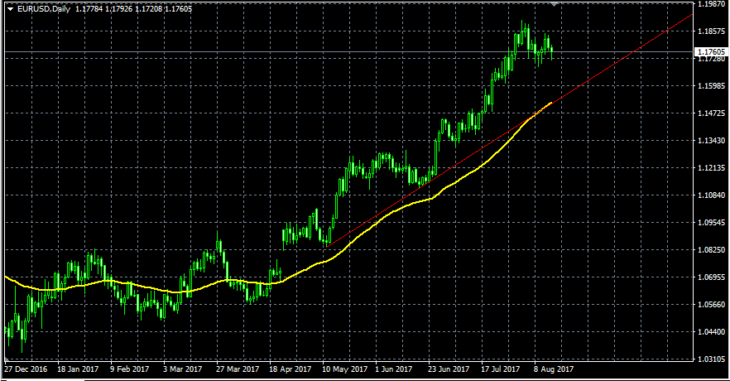Click price level 1.19870 on axis
This screenshot has height=381, width=730.
click(711, 4)
